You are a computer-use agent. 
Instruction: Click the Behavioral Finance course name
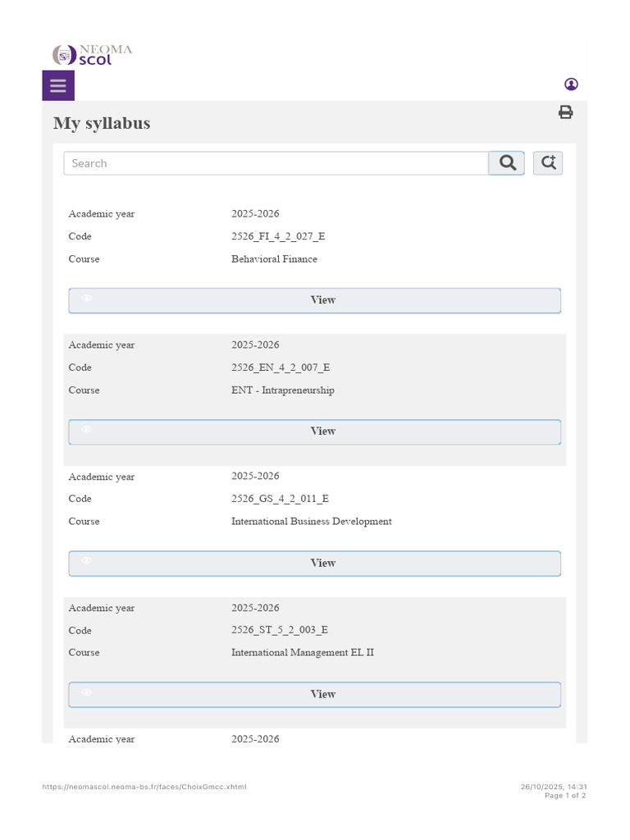[x=274, y=258]
